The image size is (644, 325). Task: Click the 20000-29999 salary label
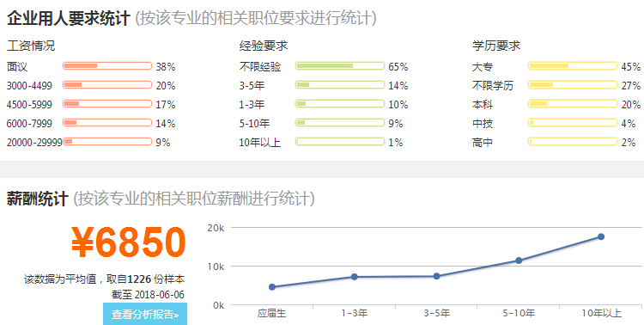tap(34, 143)
